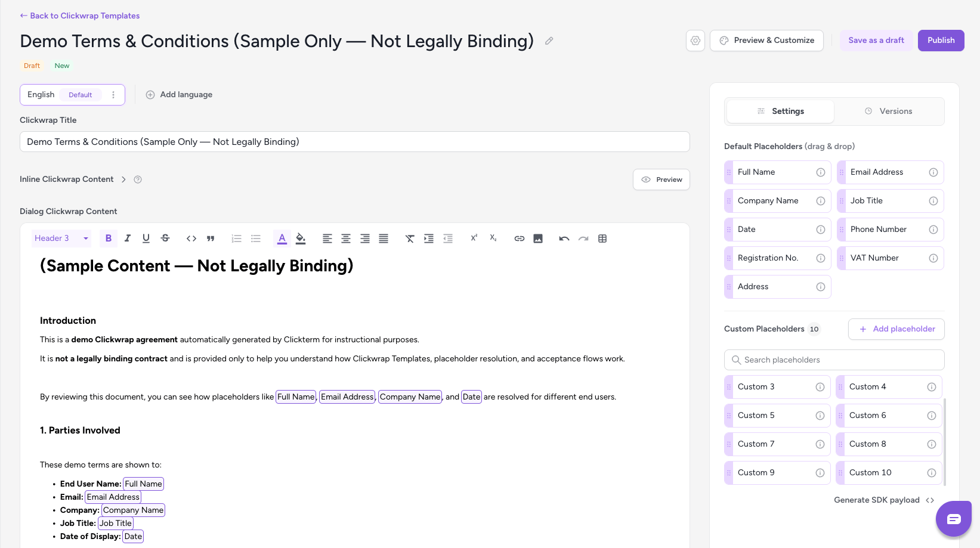Show info for Address placeholder

[821, 287]
